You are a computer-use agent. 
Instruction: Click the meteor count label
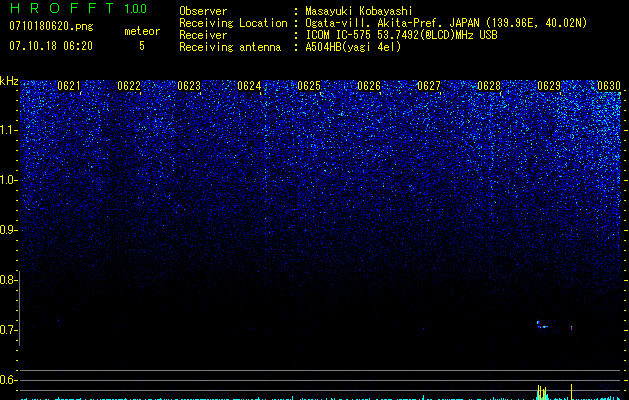142,31
